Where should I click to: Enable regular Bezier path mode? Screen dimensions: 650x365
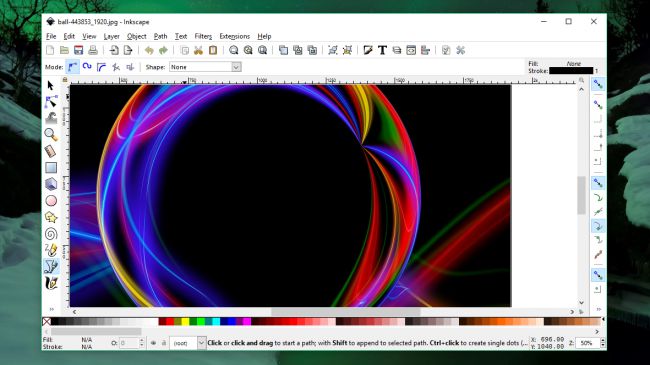(73, 67)
